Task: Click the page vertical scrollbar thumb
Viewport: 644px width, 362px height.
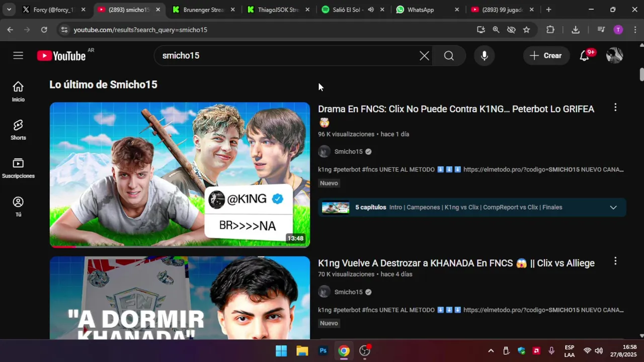Action: (641, 74)
